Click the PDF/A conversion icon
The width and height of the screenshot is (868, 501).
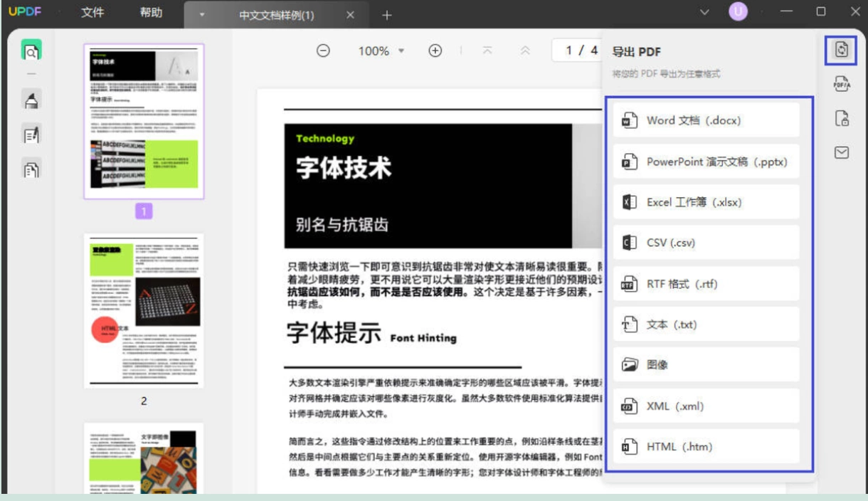(x=842, y=84)
